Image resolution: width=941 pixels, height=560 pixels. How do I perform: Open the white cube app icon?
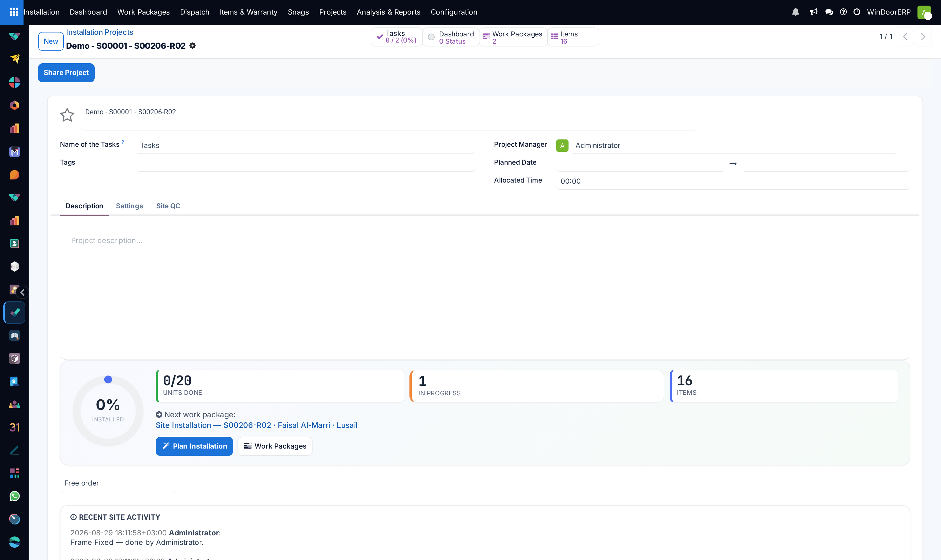tap(15, 266)
